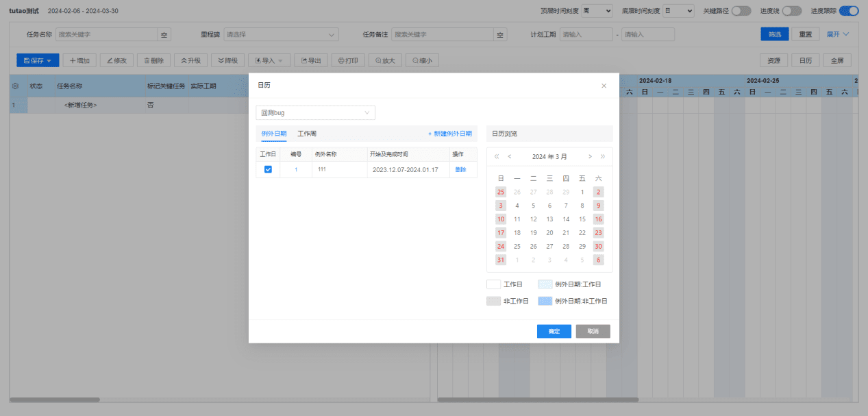Toggle the 进度线 switch

pos(792,11)
